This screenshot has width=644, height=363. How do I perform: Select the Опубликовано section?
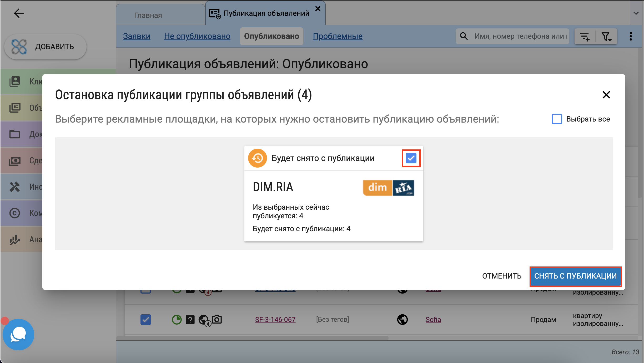271,36
